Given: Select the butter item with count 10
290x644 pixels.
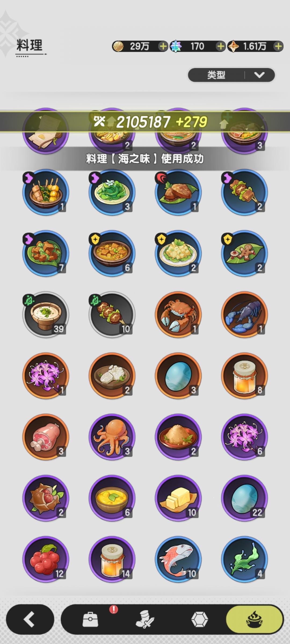Looking at the screenshot, I should (178, 498).
